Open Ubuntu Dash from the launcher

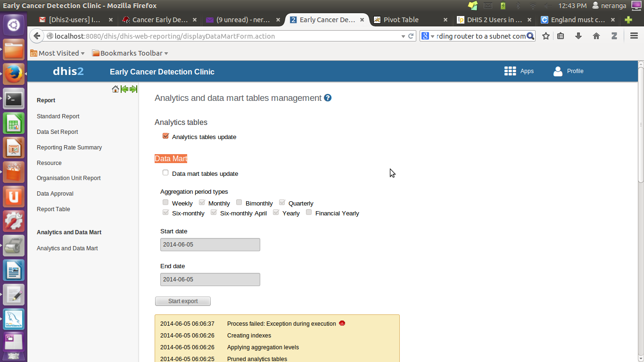pos(14,24)
